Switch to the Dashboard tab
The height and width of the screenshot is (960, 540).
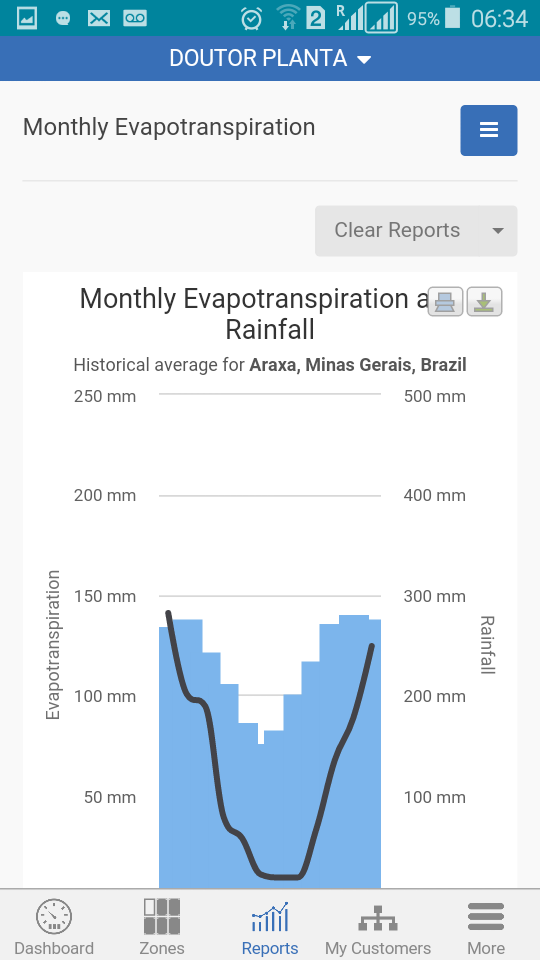pos(54,925)
